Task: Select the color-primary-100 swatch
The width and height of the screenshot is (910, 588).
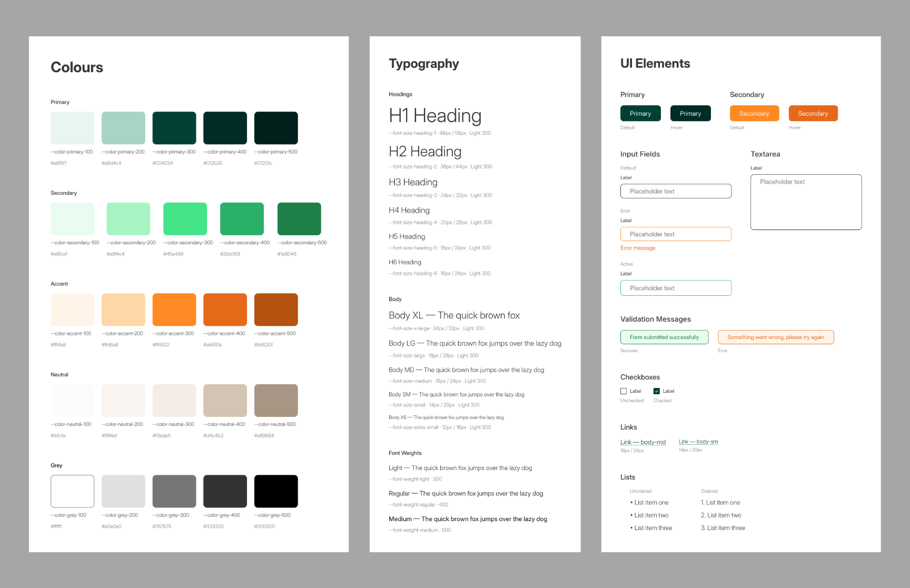Action: click(x=73, y=128)
